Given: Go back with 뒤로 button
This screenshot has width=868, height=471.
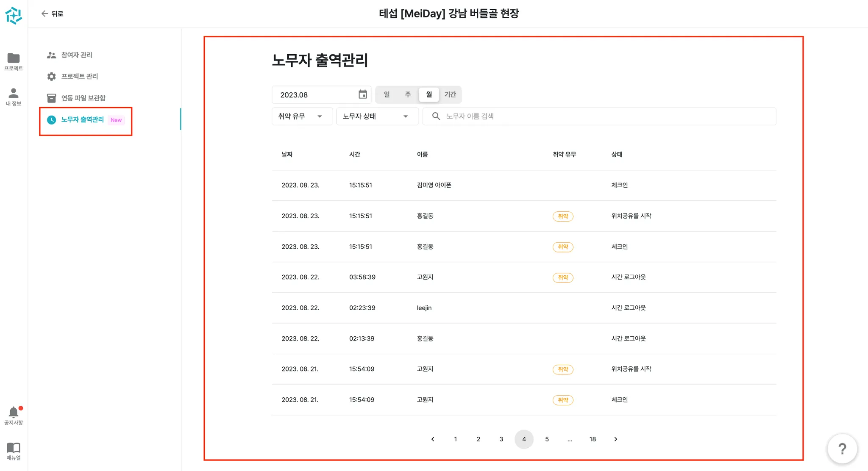Looking at the screenshot, I should point(52,14).
